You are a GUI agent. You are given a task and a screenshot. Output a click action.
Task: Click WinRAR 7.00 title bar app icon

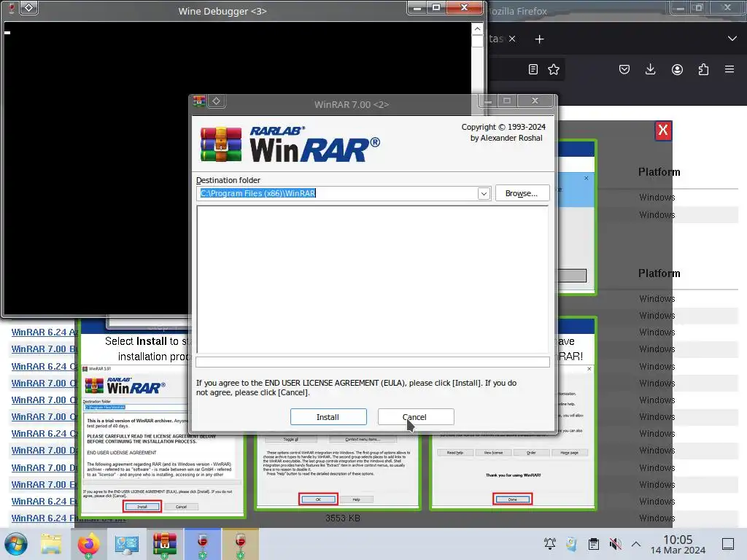[199, 101]
